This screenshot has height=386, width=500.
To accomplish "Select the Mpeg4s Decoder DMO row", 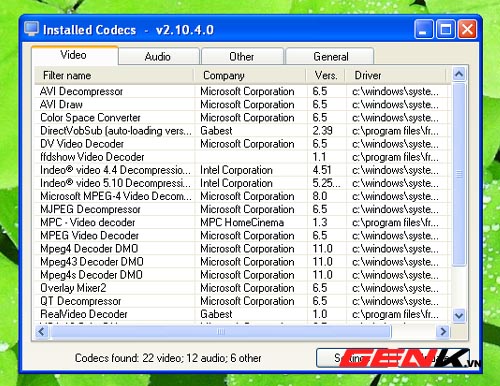I will coord(243,275).
